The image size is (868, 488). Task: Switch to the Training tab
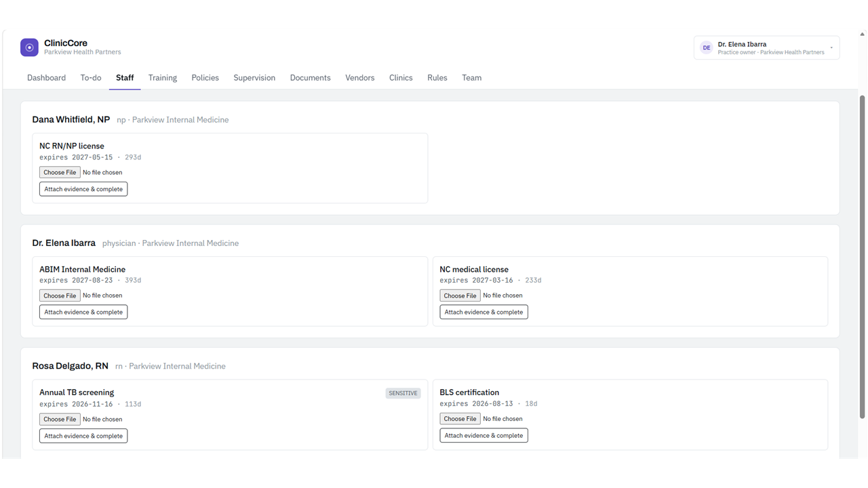click(163, 78)
